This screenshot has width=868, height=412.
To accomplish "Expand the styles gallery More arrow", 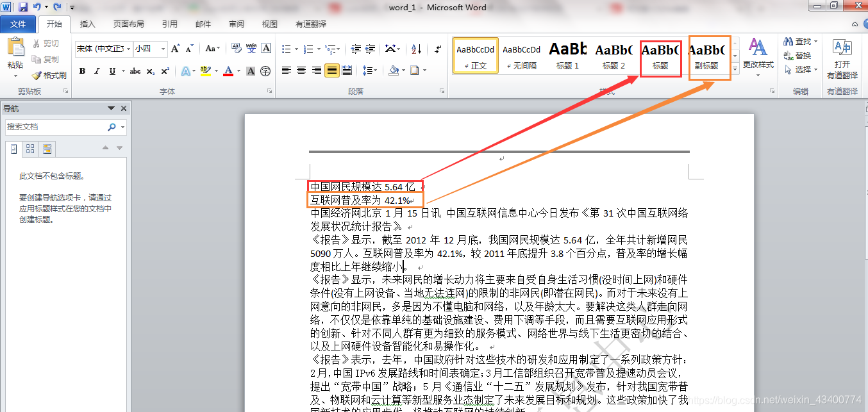I will (x=735, y=69).
